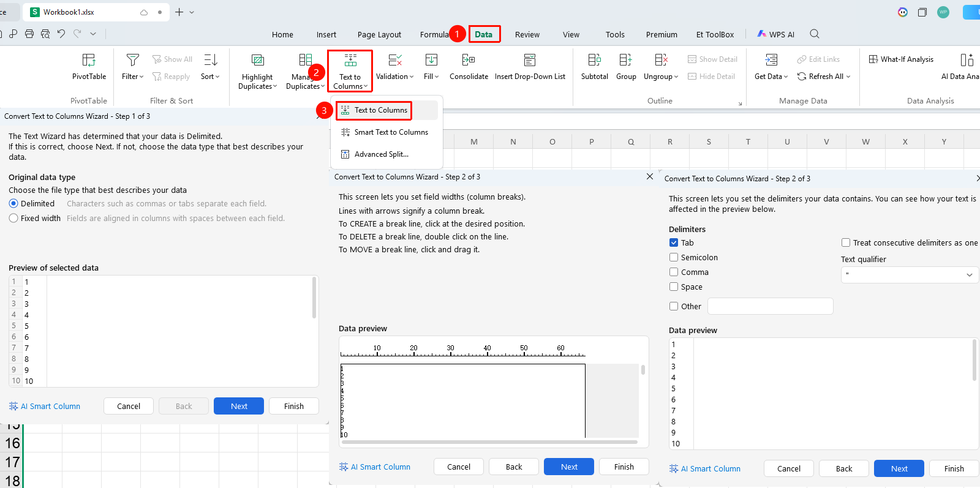This screenshot has width=980, height=488.
Task: Choose Smart Text to Columns menu item
Action: [386, 132]
